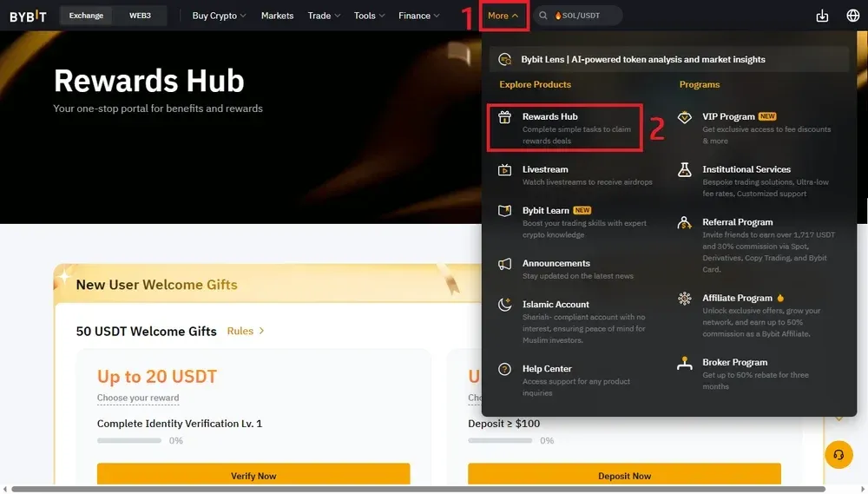This screenshot has height=494, width=868.
Task: Click the chevron next to Rules
Action: pos(261,331)
